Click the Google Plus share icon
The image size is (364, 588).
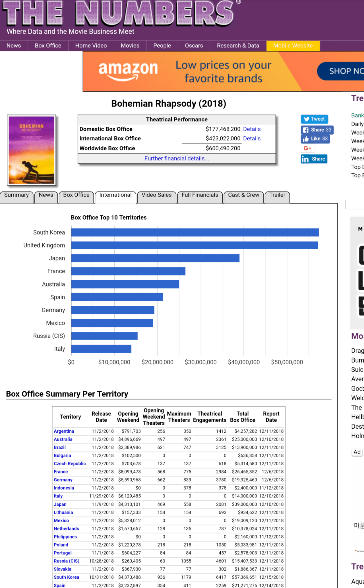[x=307, y=148]
